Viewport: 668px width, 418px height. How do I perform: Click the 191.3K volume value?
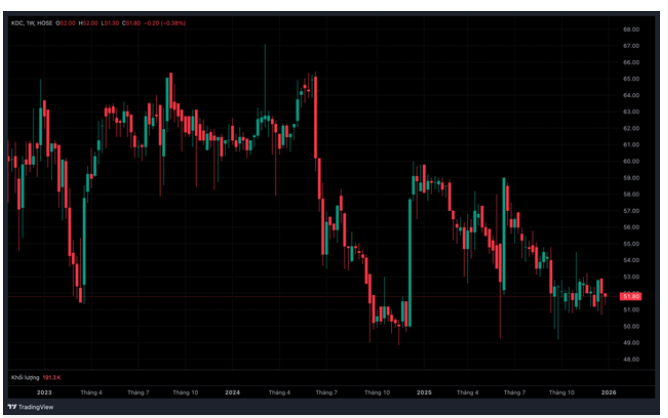[x=52, y=378]
